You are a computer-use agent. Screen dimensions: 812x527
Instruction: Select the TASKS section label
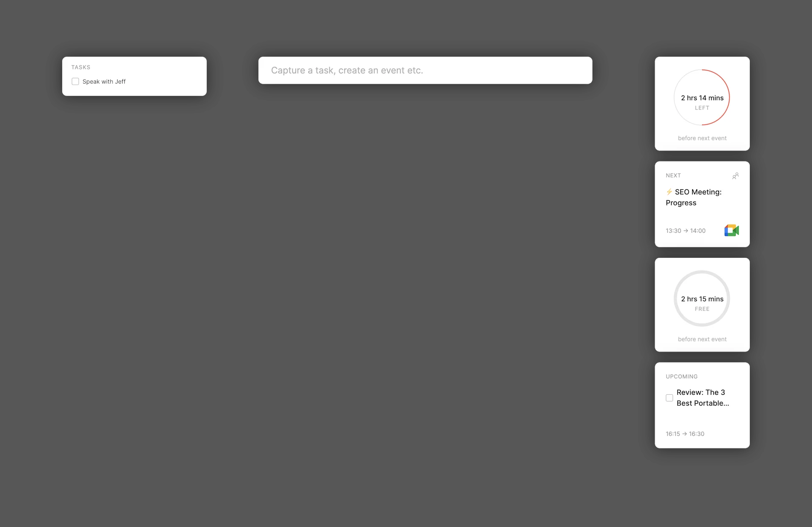80,67
